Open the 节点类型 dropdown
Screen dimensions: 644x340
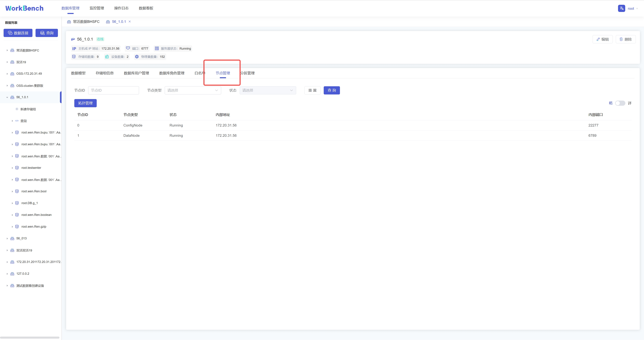(193, 90)
